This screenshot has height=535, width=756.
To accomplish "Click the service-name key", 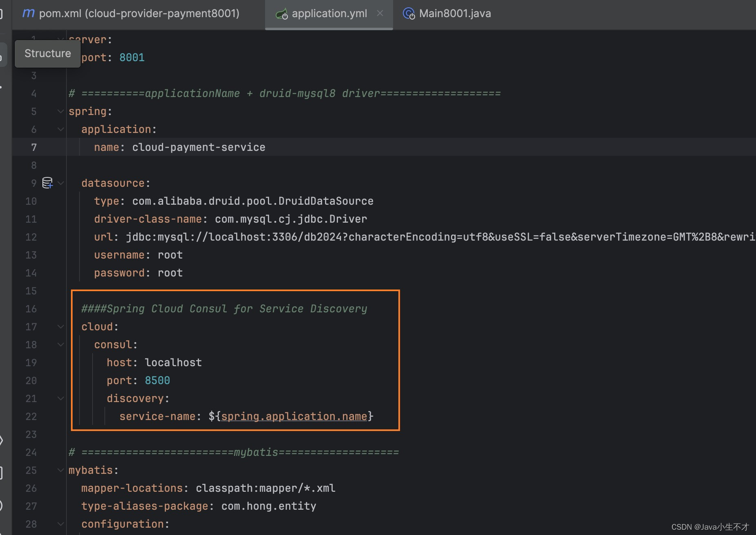I will [157, 416].
